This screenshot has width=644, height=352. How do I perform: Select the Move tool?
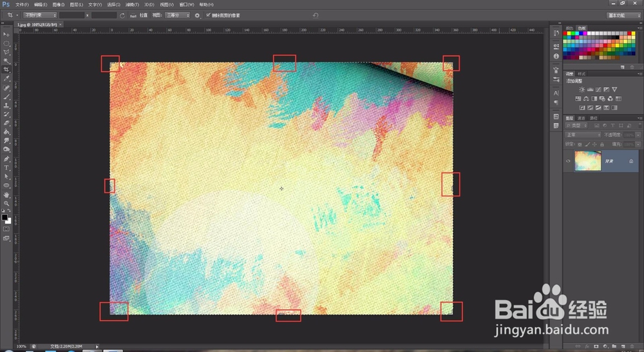click(6, 34)
